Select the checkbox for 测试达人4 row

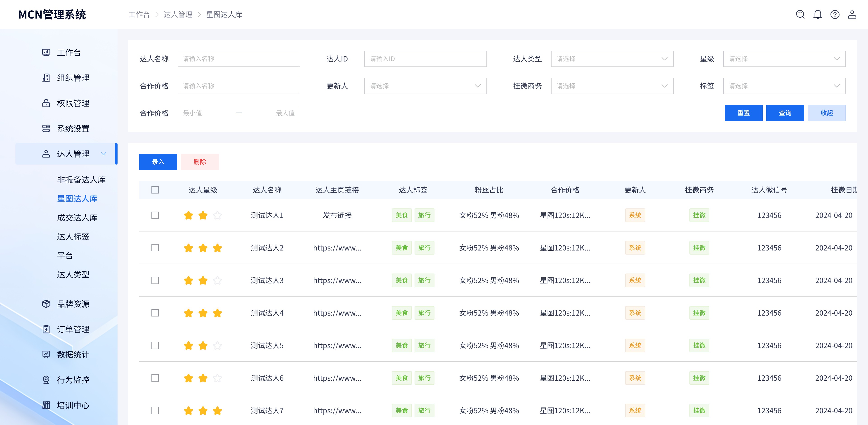click(155, 313)
